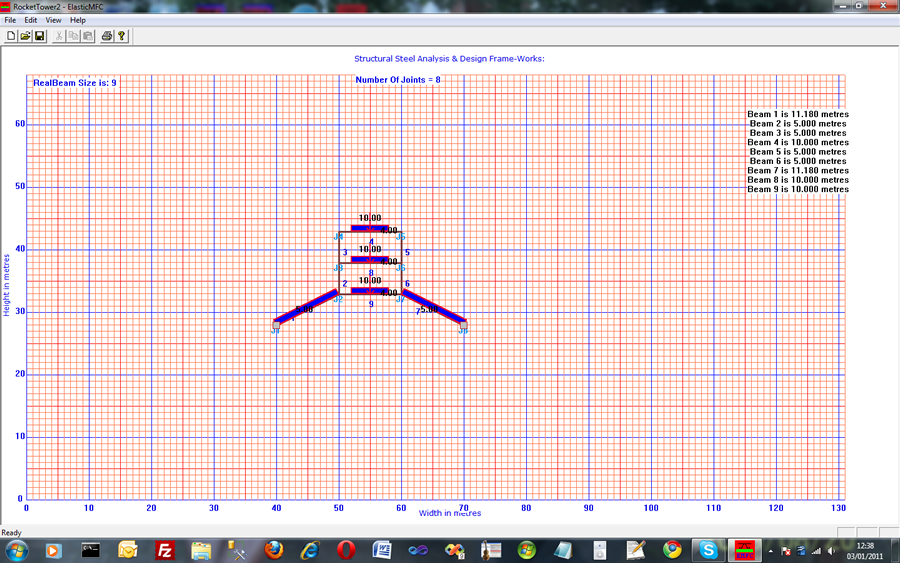This screenshot has width=900, height=563.
Task: Click the 'Ready' status bar text
Action: pos(11,533)
